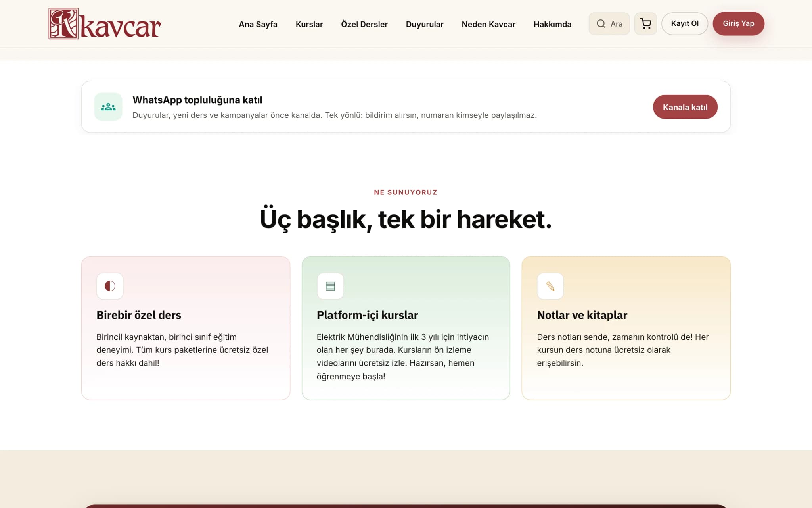Open the shopping cart icon
Viewport: 812px width, 508px height.
(645, 24)
